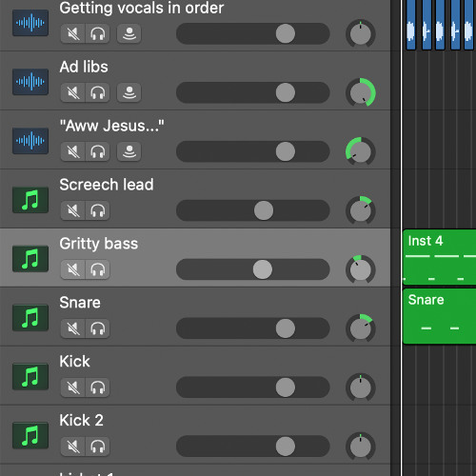Click the "Screech lead" track name
This screenshot has width=476, height=476.
tap(107, 185)
